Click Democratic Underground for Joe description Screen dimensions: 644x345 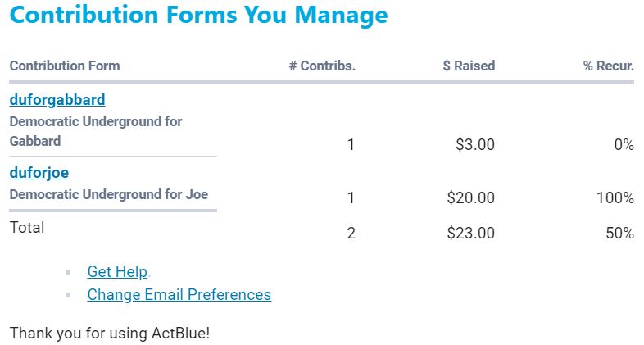point(109,194)
